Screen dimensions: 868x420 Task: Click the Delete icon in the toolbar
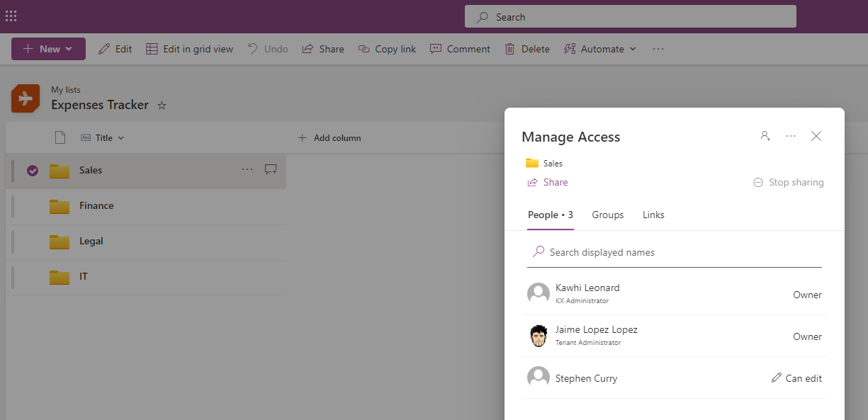coord(511,49)
